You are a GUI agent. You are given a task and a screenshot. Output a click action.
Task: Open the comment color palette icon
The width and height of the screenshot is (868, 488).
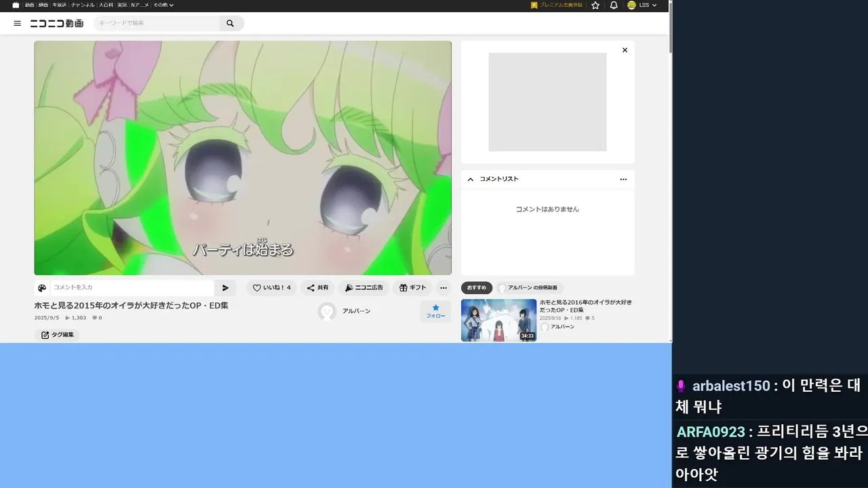click(x=42, y=288)
